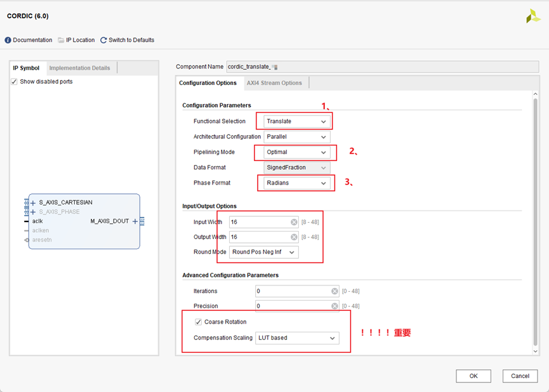The image size is (549, 392).
Task: Click the Precision value field
Action: pyautogui.click(x=297, y=306)
